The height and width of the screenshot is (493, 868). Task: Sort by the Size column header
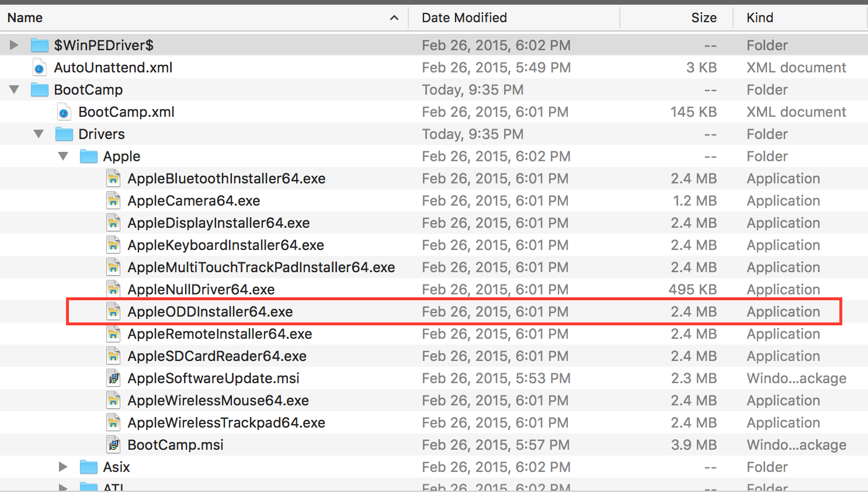click(x=676, y=18)
